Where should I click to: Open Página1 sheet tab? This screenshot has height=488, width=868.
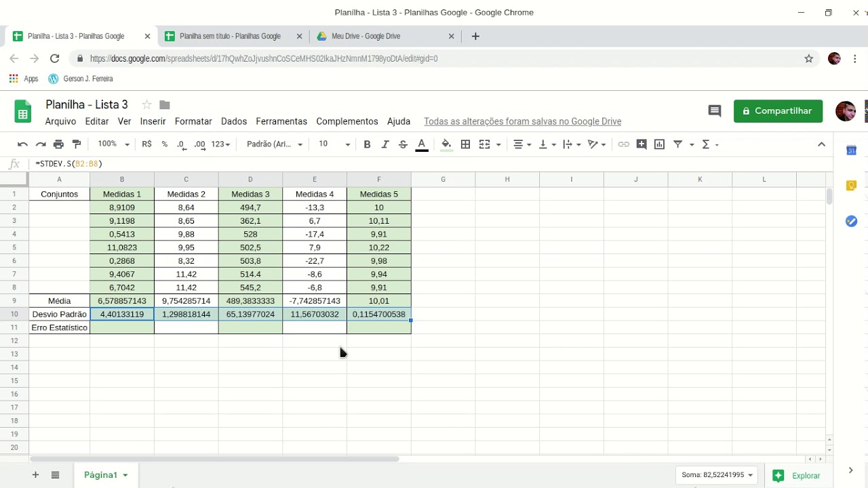click(105, 475)
